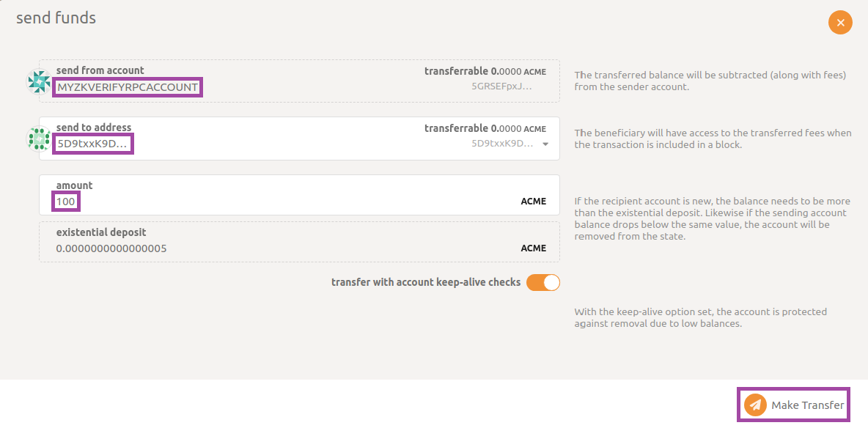
Task: Click the Make Transfer button
Action: (794, 405)
